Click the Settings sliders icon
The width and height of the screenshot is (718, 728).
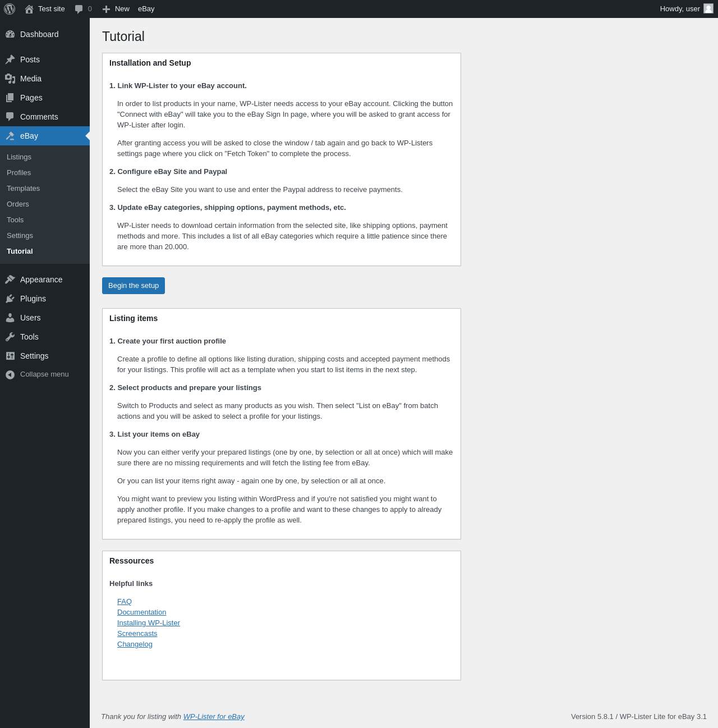pos(10,356)
